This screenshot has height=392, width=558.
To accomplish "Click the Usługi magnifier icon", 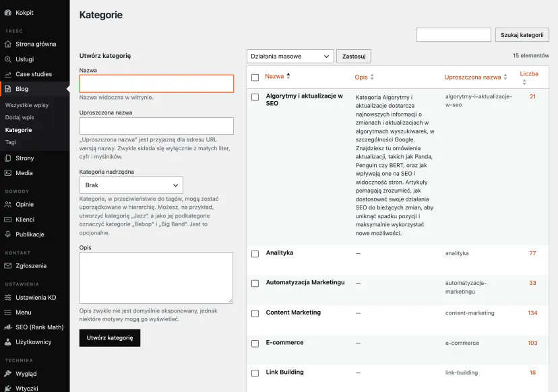I will (8, 59).
